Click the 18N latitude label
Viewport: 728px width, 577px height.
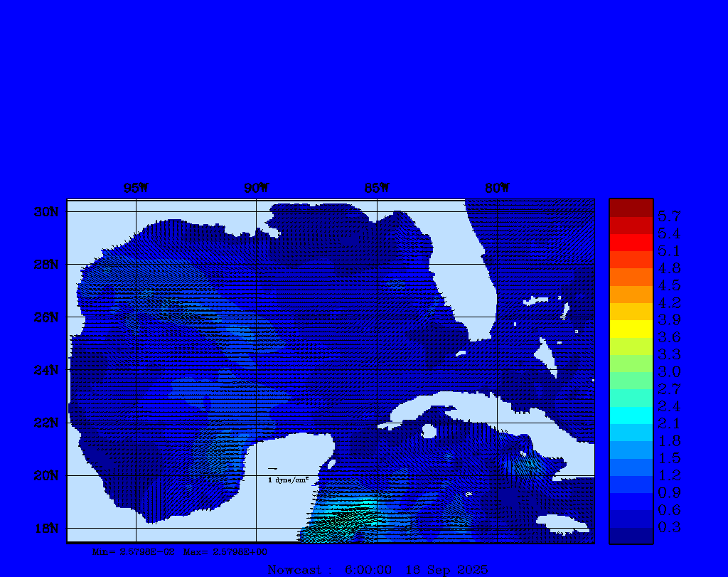(45, 528)
